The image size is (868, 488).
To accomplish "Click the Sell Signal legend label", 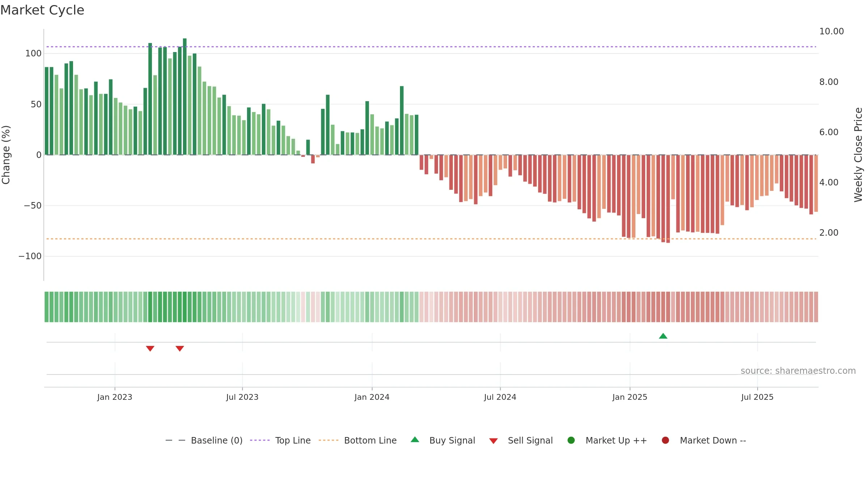I will click(x=530, y=441).
